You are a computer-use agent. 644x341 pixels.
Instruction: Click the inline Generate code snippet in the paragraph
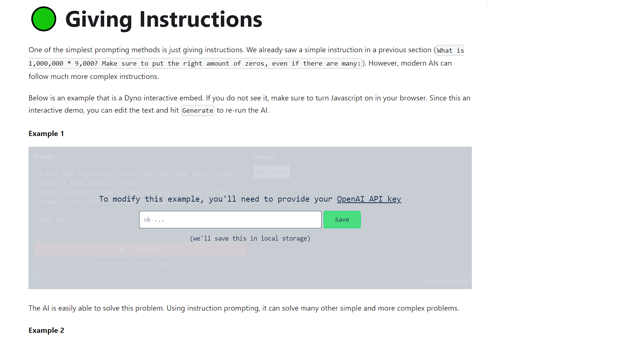[198, 110]
